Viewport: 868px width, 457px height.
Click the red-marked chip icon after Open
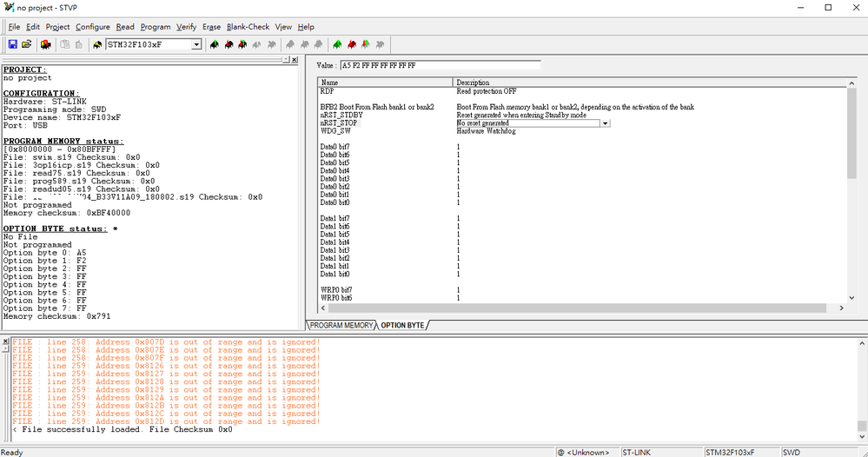coord(46,44)
